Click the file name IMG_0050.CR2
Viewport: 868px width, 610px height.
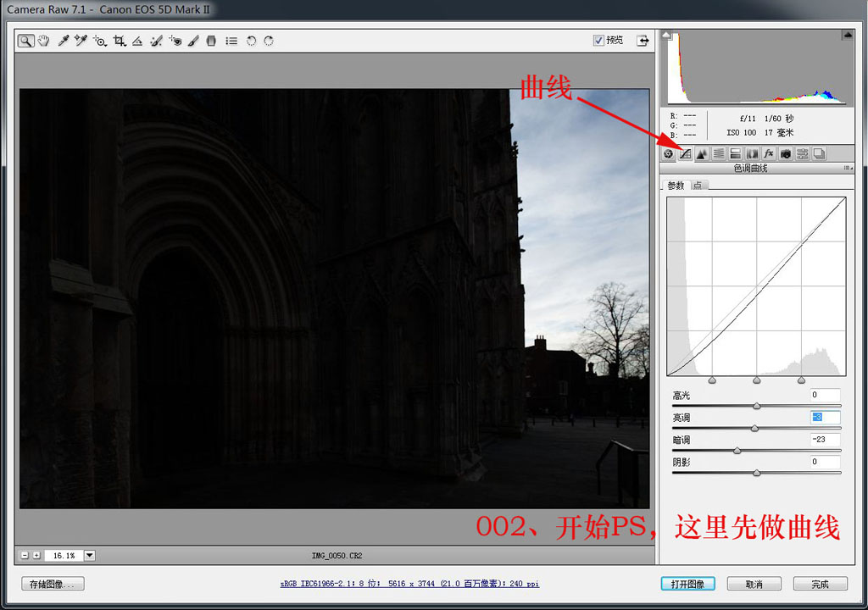[x=337, y=555]
